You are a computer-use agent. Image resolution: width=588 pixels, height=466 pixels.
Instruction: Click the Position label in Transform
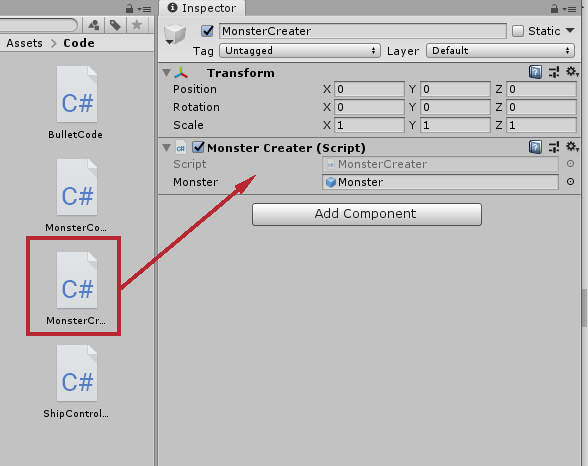pos(195,89)
